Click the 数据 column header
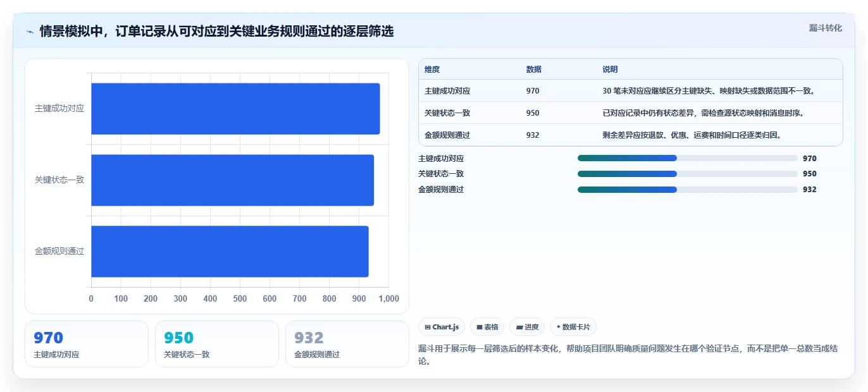 [x=534, y=70]
